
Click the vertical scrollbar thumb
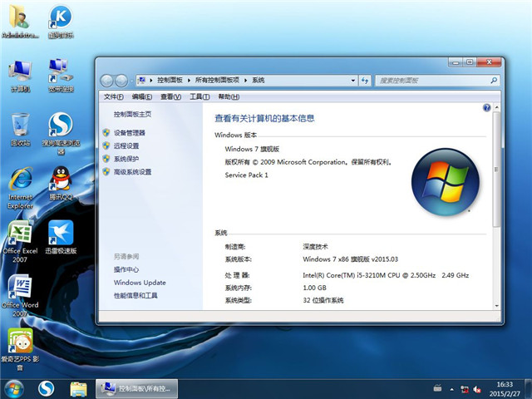(497, 169)
